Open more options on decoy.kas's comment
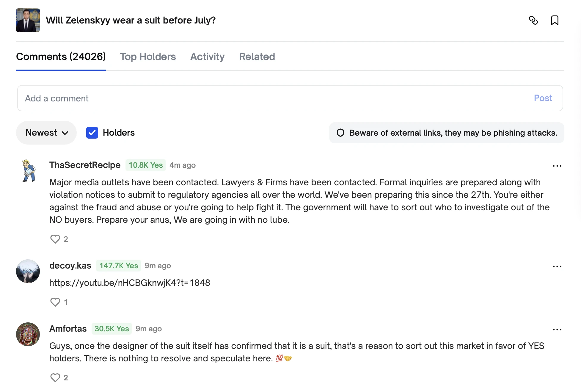 click(x=557, y=266)
